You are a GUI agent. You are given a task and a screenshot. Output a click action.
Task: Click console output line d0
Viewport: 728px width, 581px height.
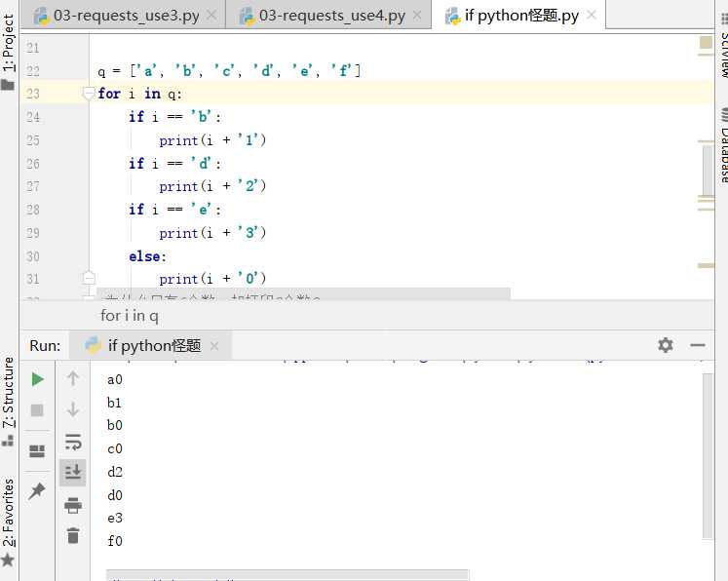tap(115, 495)
